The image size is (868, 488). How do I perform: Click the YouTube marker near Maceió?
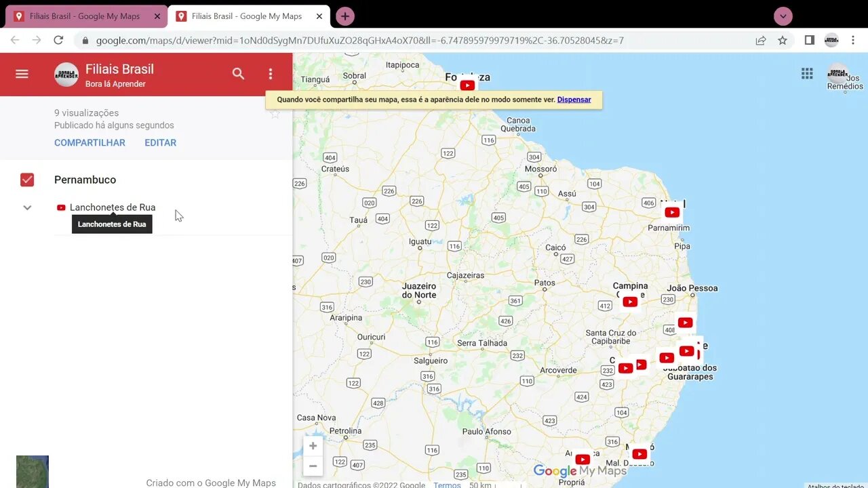pyautogui.click(x=639, y=454)
